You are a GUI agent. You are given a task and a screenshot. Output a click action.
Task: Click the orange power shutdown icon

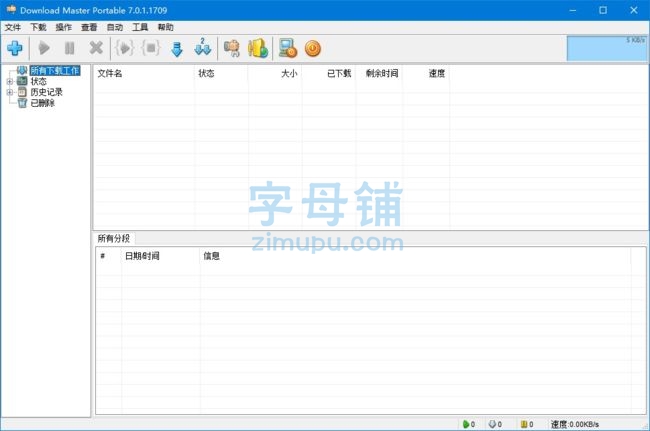point(313,48)
